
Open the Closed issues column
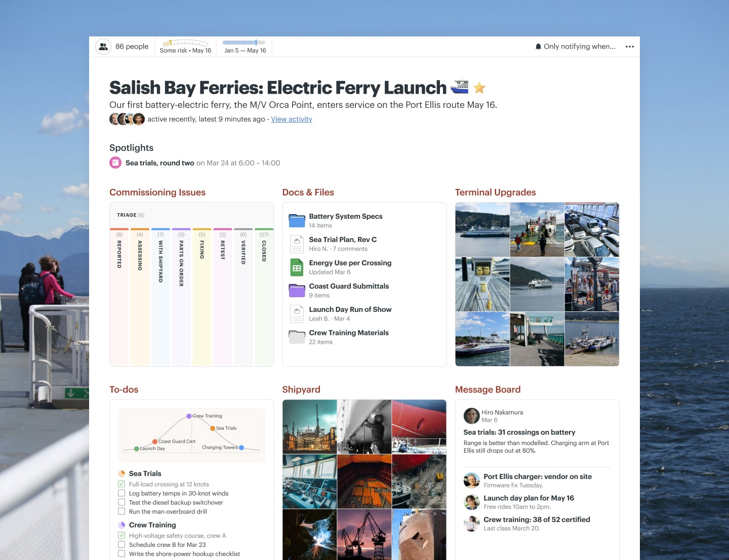pos(264,297)
